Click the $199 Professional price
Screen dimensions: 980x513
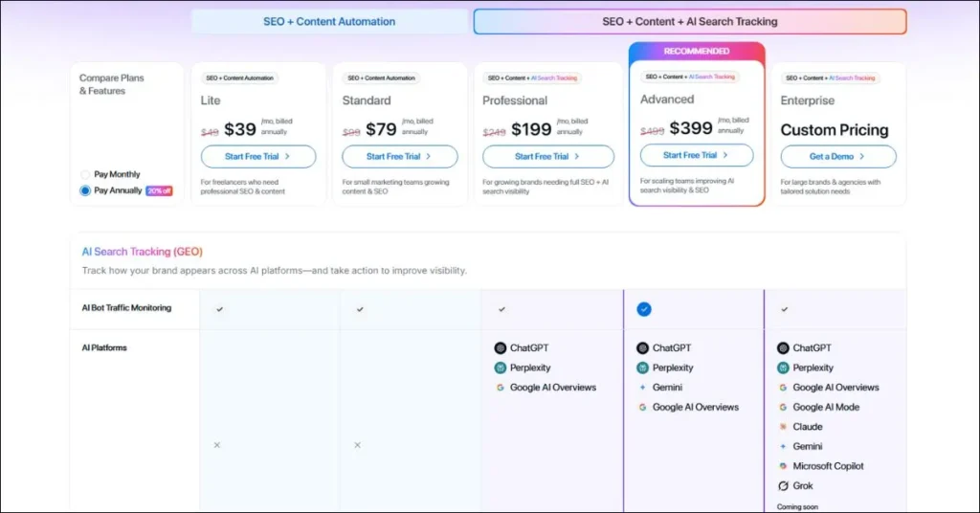tap(531, 129)
